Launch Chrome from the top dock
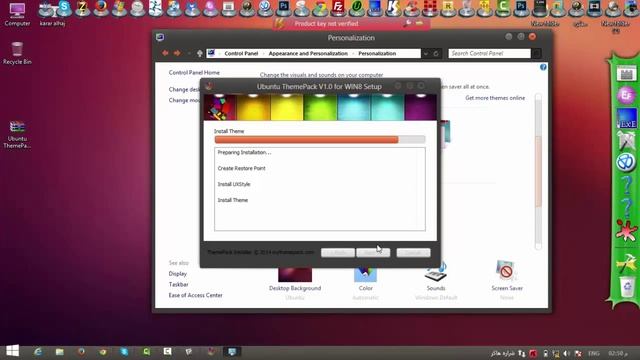The image size is (640, 360). point(320,8)
